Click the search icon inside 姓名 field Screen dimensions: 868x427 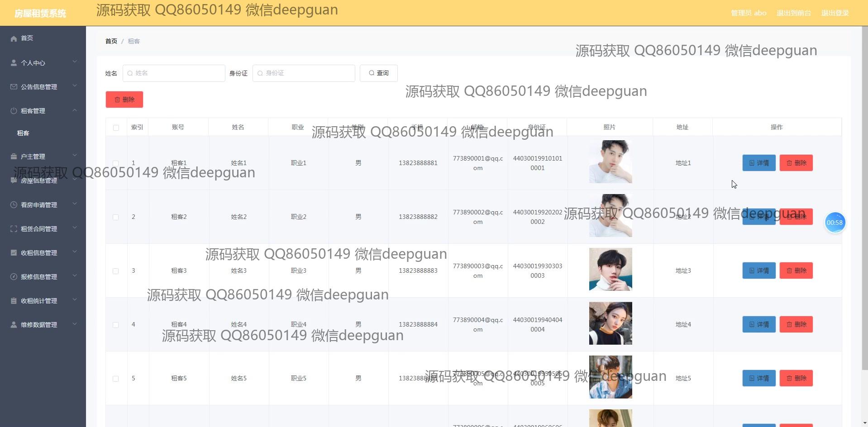click(x=130, y=73)
